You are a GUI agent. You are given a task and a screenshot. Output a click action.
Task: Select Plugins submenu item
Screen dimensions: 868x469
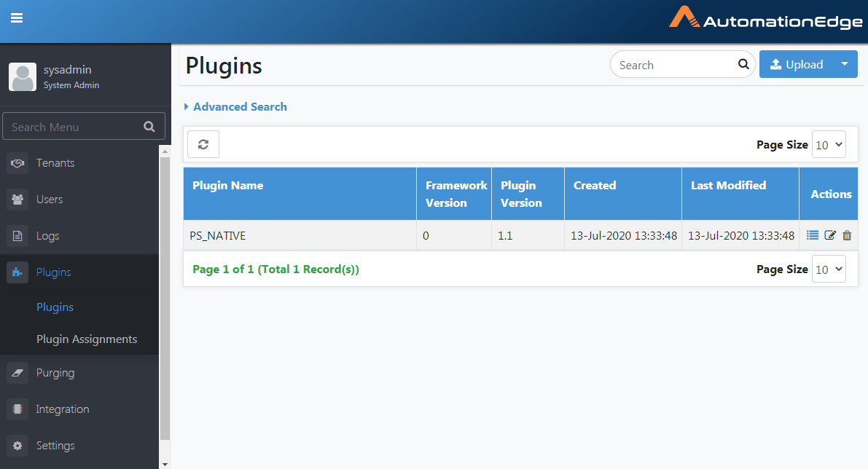tap(55, 307)
